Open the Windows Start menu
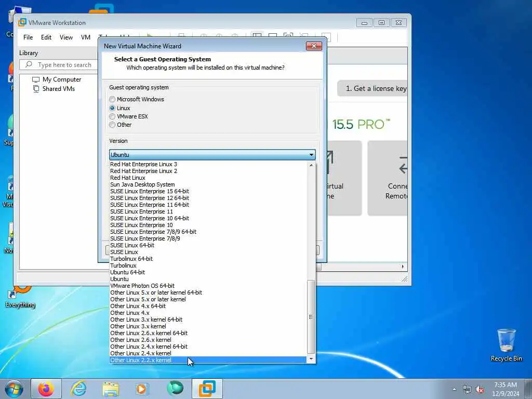The image size is (532, 399). pos(14,389)
